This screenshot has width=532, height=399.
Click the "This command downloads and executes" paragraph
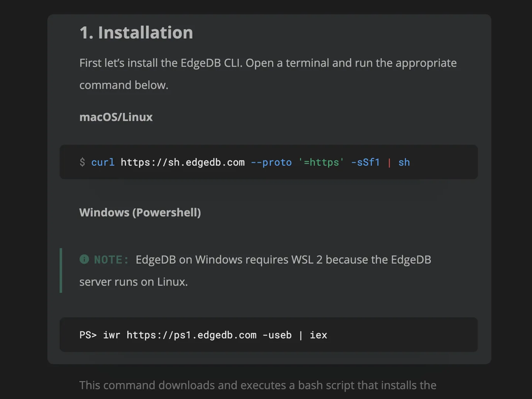(x=258, y=385)
